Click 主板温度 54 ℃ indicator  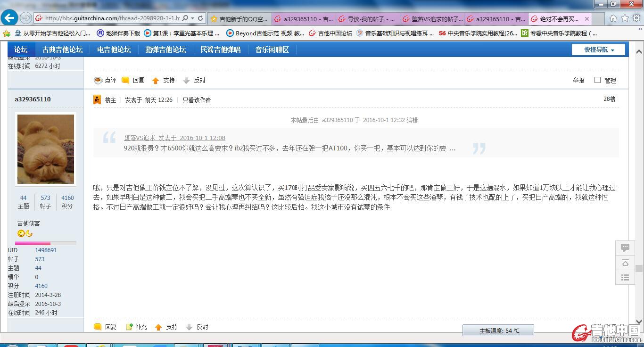[x=498, y=330]
